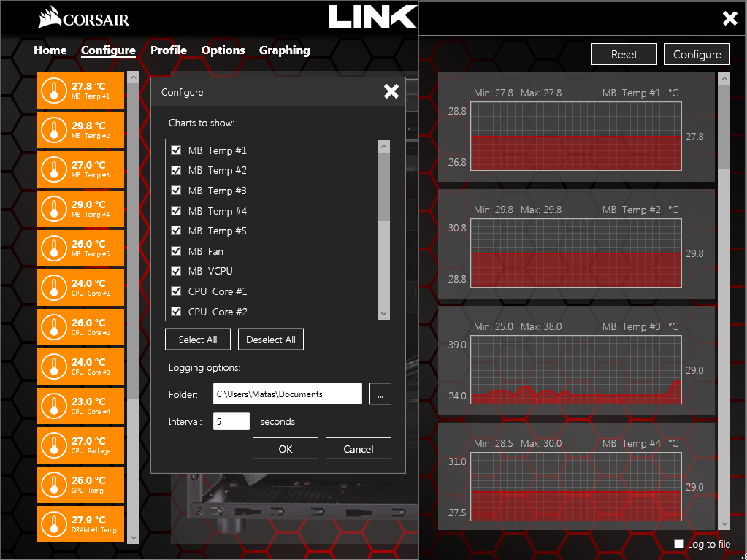Viewport: 747px width, 560px height.
Task: Click the "Max: 38.0" value on MB Temp #3
Action: [541, 326]
